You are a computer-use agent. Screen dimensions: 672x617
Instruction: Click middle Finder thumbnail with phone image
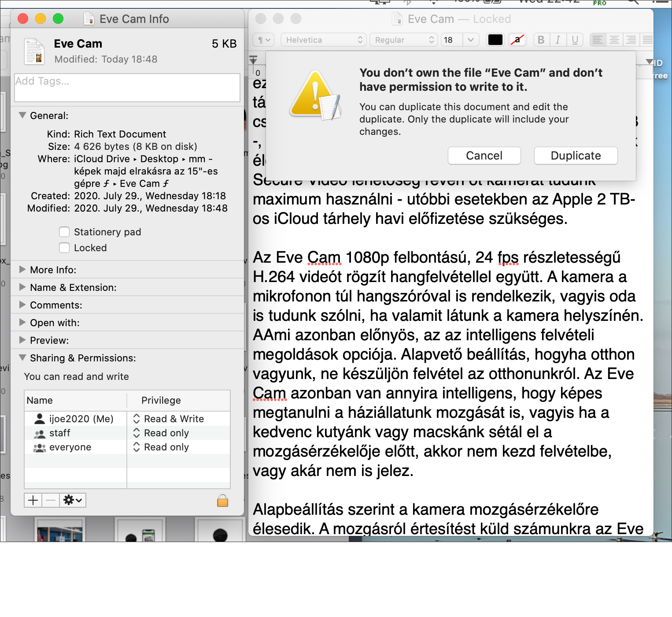coord(140,531)
